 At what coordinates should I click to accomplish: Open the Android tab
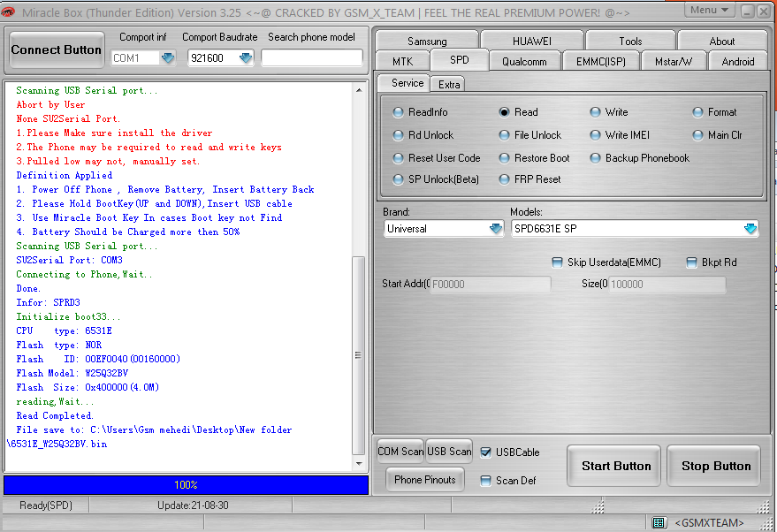(x=738, y=61)
